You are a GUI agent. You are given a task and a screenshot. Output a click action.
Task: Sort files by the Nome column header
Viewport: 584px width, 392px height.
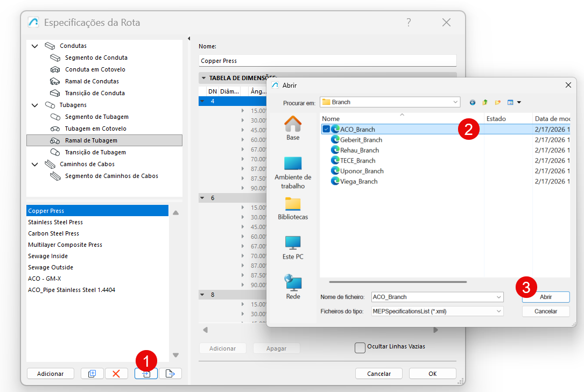coord(402,119)
